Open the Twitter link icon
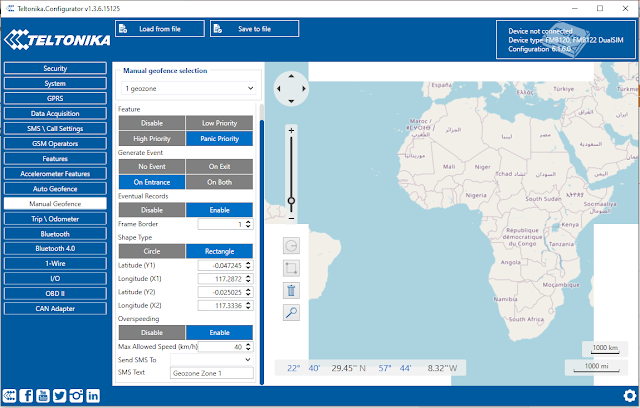Screen dimensions: 640x408 click(x=60, y=396)
